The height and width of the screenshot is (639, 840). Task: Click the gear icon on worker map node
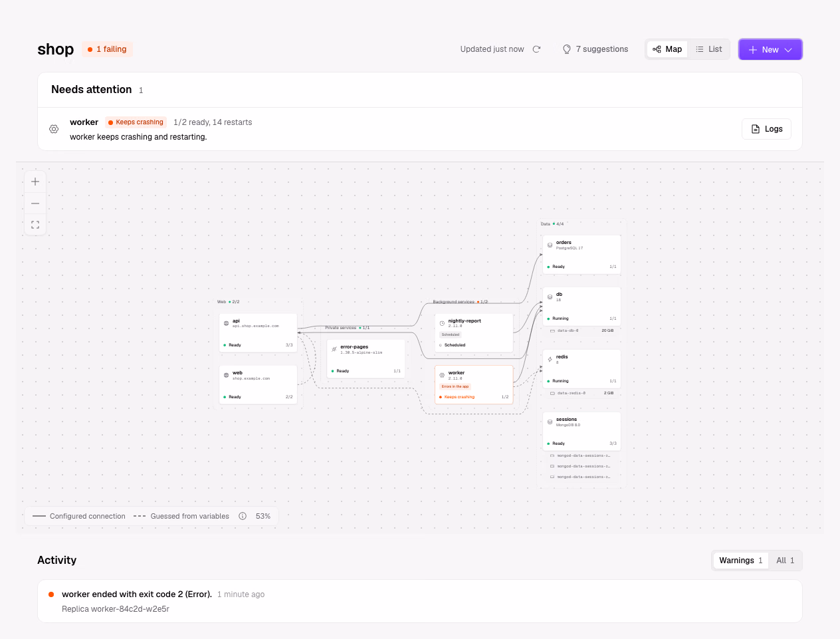coord(442,375)
